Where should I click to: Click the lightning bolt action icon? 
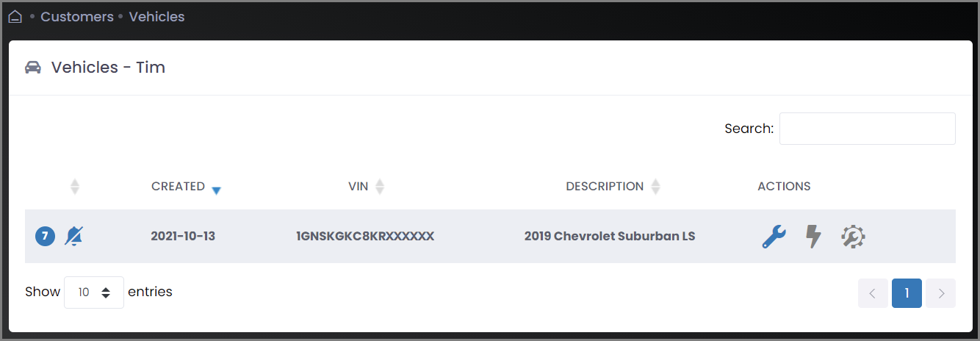point(813,237)
